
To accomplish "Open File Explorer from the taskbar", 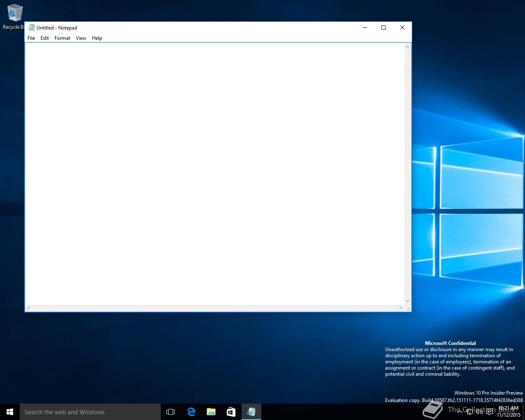I will tap(211, 412).
